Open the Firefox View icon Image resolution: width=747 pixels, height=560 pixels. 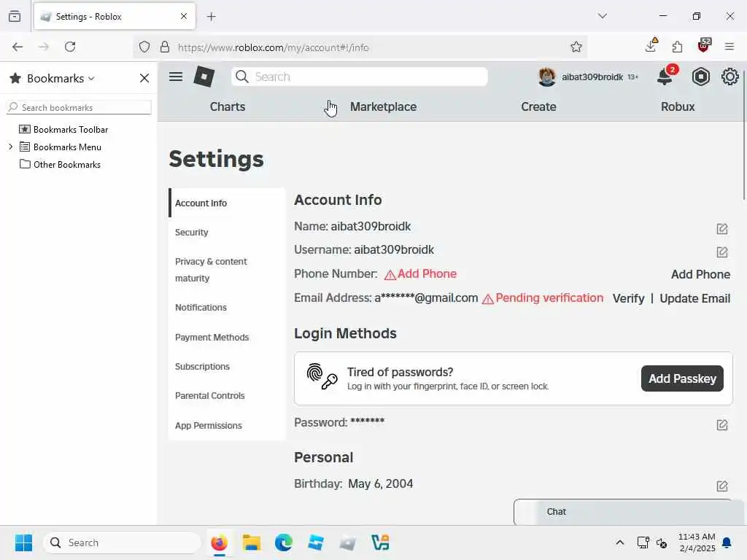point(15,16)
